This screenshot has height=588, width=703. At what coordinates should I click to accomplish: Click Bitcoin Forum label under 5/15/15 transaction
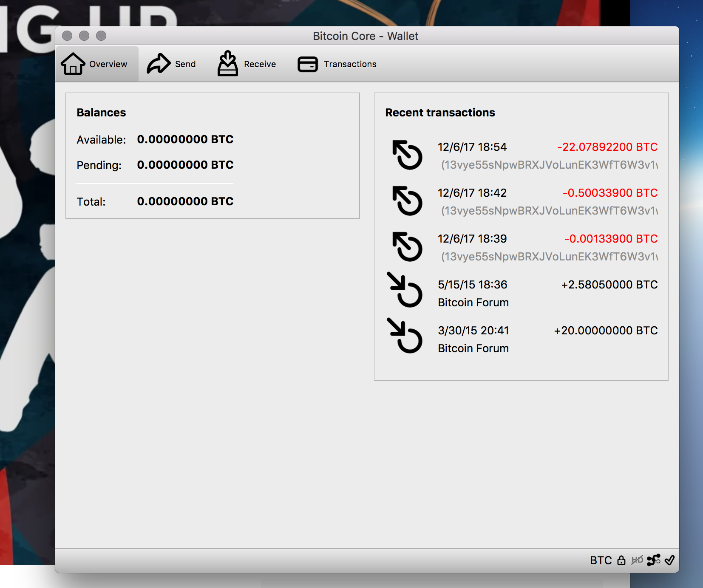[473, 302]
